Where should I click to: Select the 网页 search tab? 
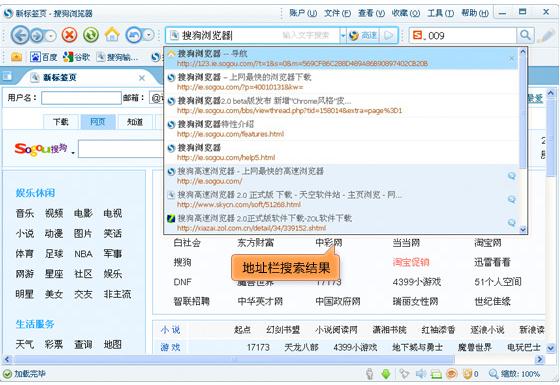pos(98,122)
